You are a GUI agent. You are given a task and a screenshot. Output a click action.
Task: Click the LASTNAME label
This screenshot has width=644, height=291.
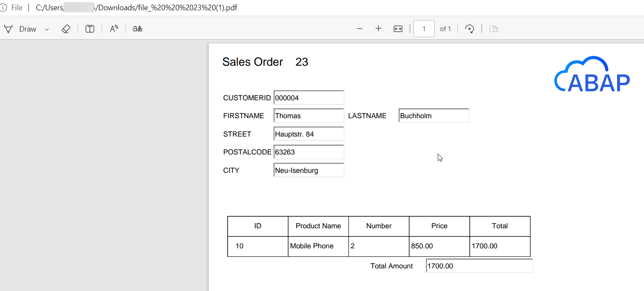367,116
